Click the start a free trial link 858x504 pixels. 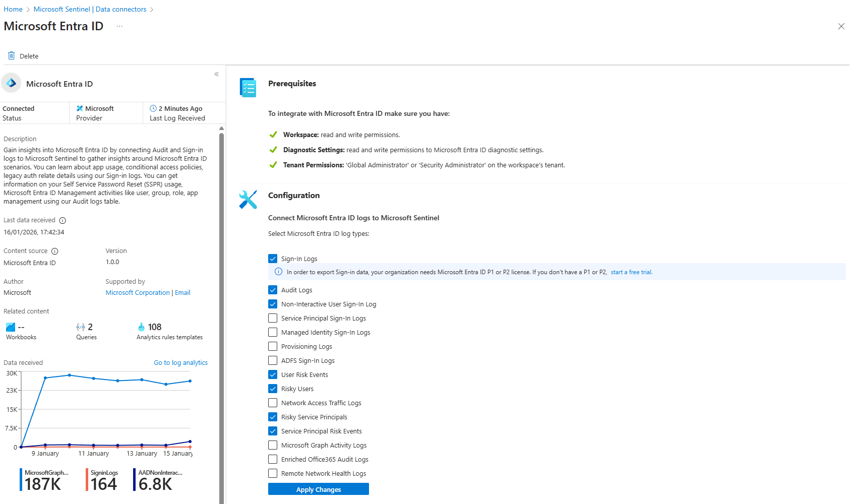tap(631, 272)
